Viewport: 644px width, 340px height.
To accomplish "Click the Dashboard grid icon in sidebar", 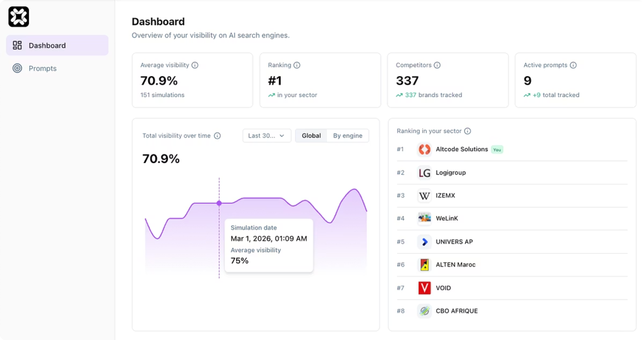I will click(17, 45).
